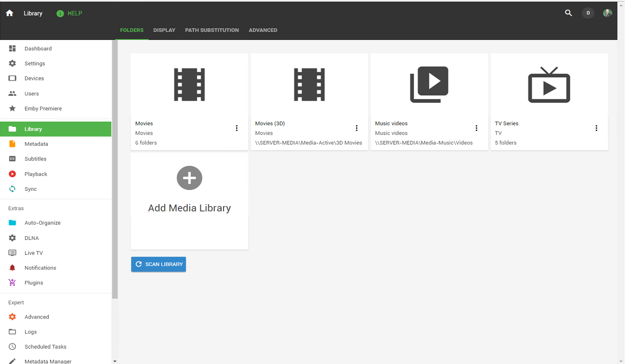Click the notification count badge
Viewport: 625px width, 364px height.
click(x=588, y=13)
